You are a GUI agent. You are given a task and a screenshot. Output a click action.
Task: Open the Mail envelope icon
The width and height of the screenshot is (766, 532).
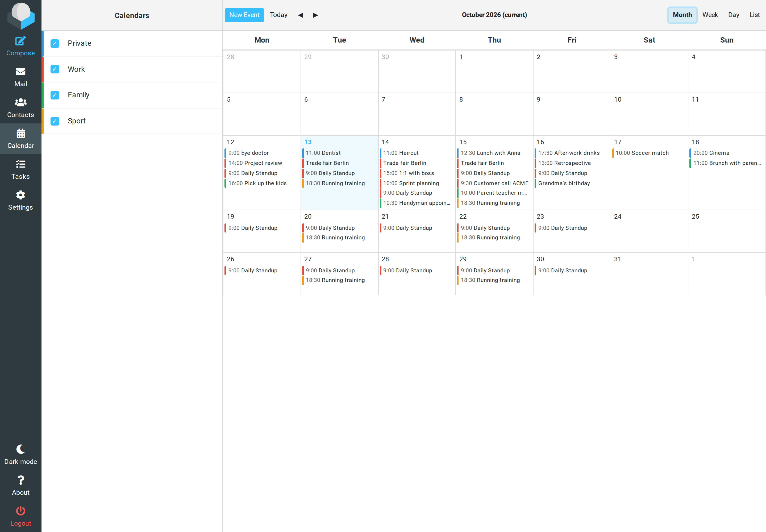20,72
